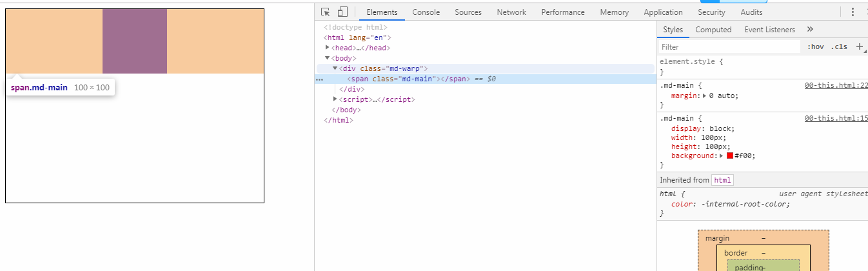Select the Styles sidebar tab
This screenshot has height=271, width=868.
click(673, 30)
